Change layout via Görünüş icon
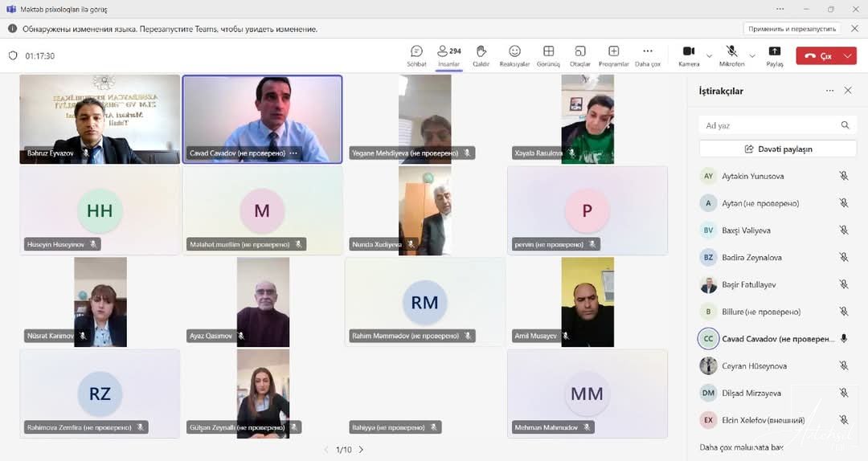Viewport: 868px width, 461px height. click(548, 55)
